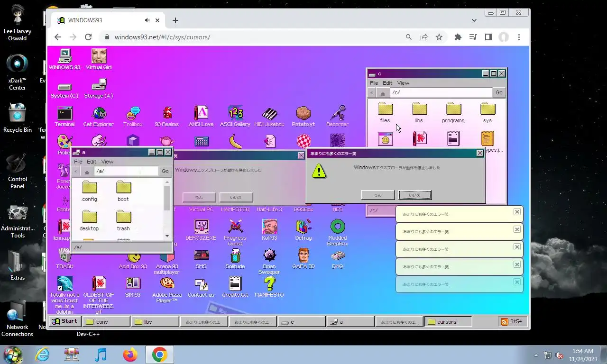Image resolution: width=607 pixels, height=364 pixels.
Task: Open the trash folder in a window
Action: tap(123, 221)
